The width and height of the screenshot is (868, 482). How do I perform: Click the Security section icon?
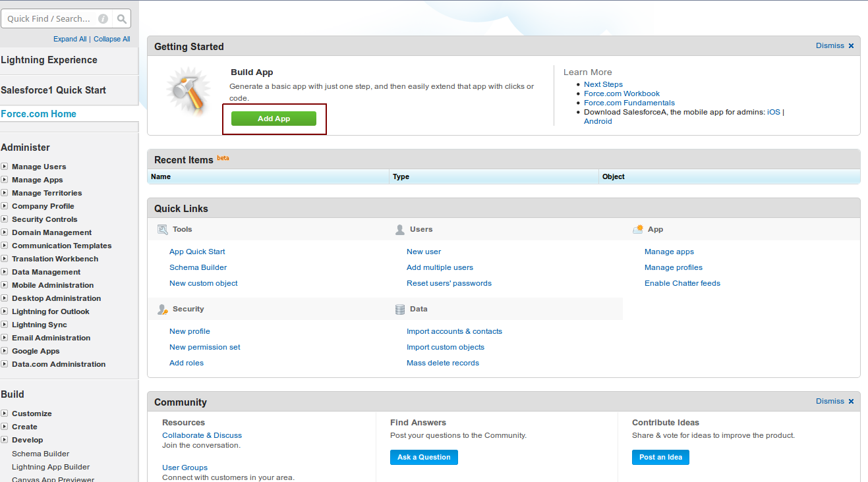click(x=163, y=309)
